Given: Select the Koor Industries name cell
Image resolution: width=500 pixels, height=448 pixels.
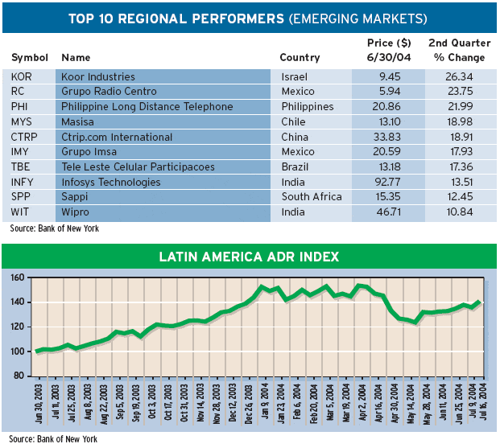Looking at the screenshot, I should tap(98, 76).
